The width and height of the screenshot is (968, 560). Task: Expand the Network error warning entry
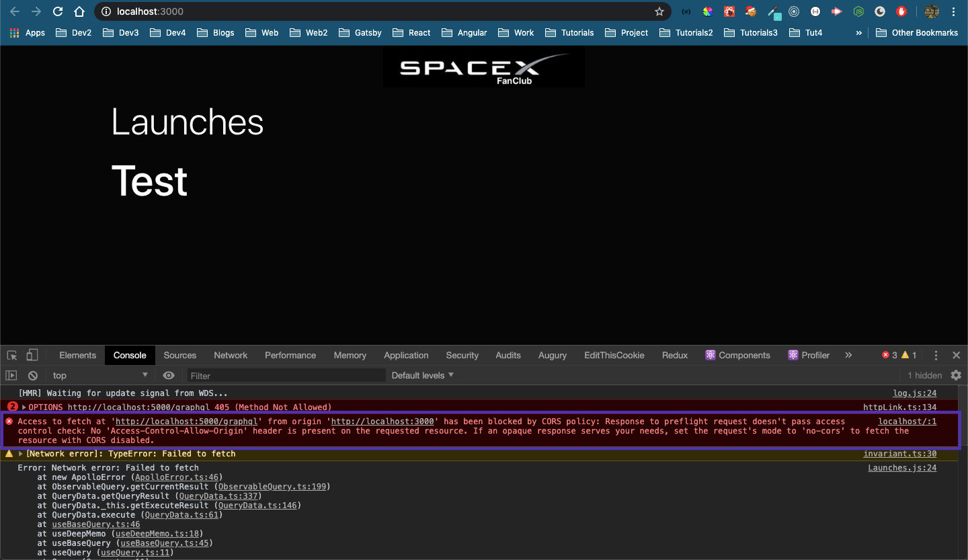click(x=21, y=454)
